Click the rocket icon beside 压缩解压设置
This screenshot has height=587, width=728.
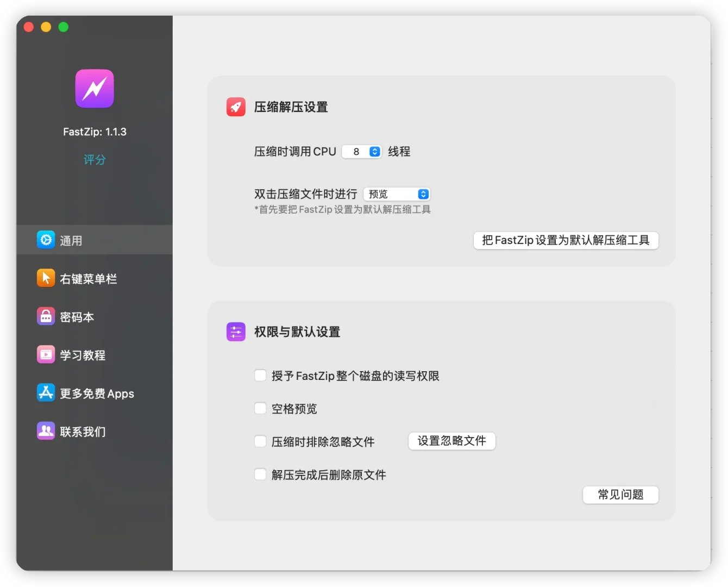coord(236,107)
